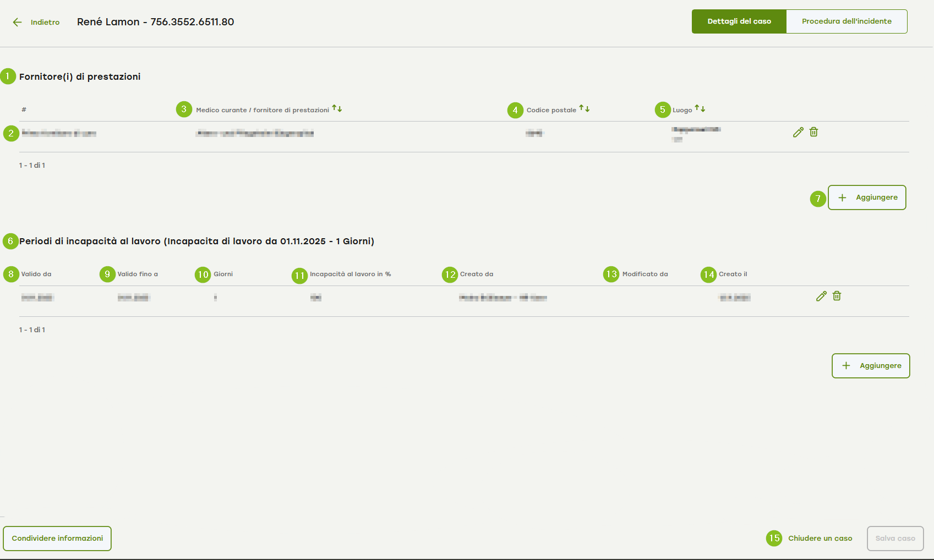Select help marker 6 beside Periodi di incapacità

10,241
